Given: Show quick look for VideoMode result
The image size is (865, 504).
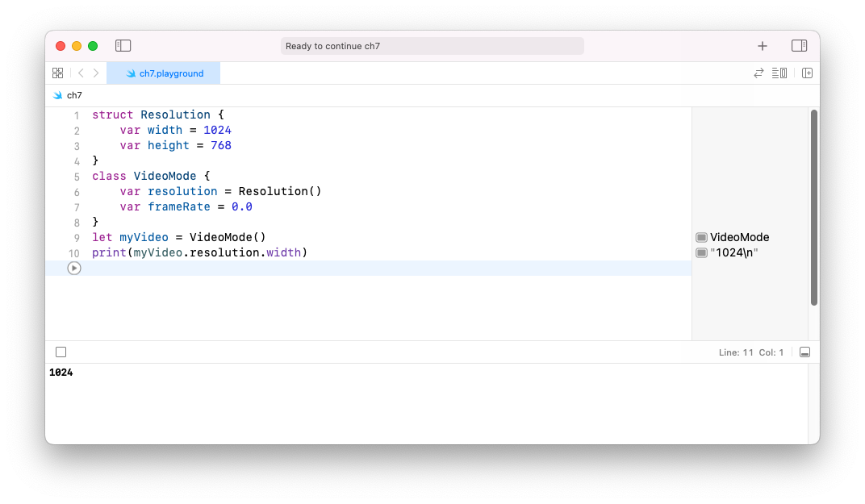Looking at the screenshot, I should tap(701, 237).
